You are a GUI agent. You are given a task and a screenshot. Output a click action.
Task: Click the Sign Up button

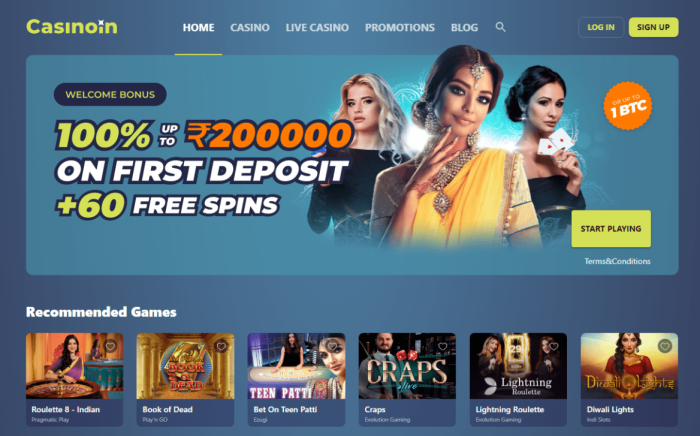pyautogui.click(x=653, y=27)
